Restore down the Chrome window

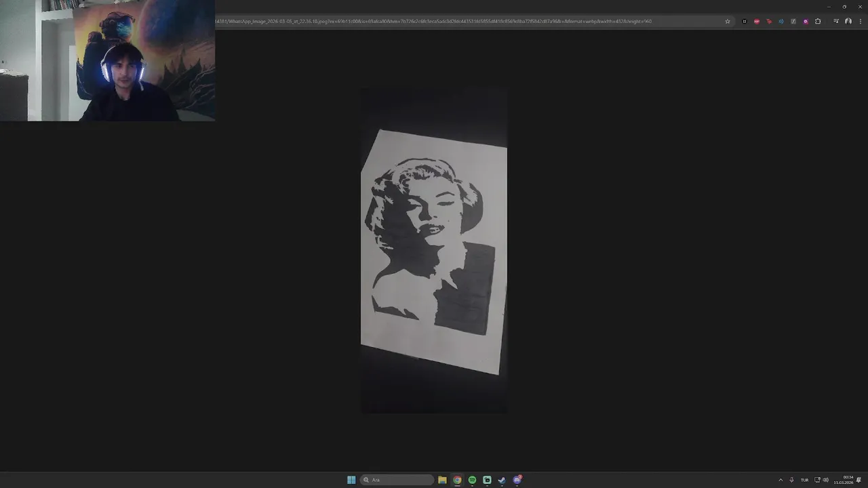point(844,7)
